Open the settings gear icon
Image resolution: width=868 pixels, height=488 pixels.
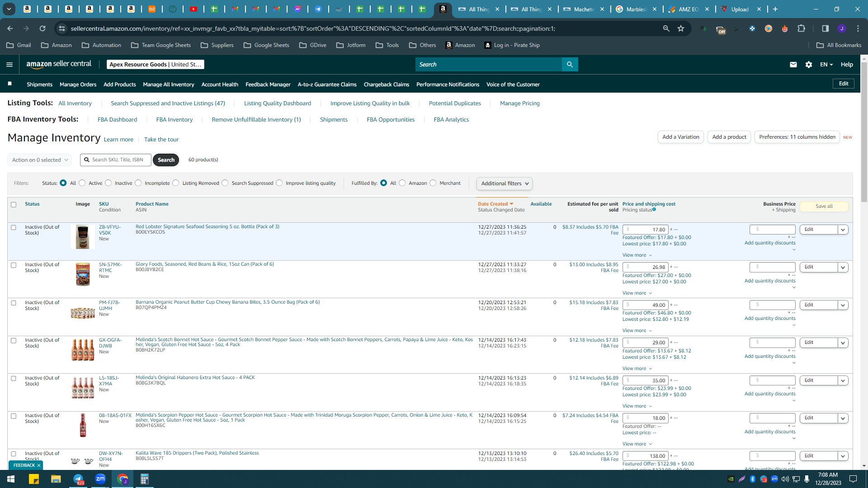(809, 65)
